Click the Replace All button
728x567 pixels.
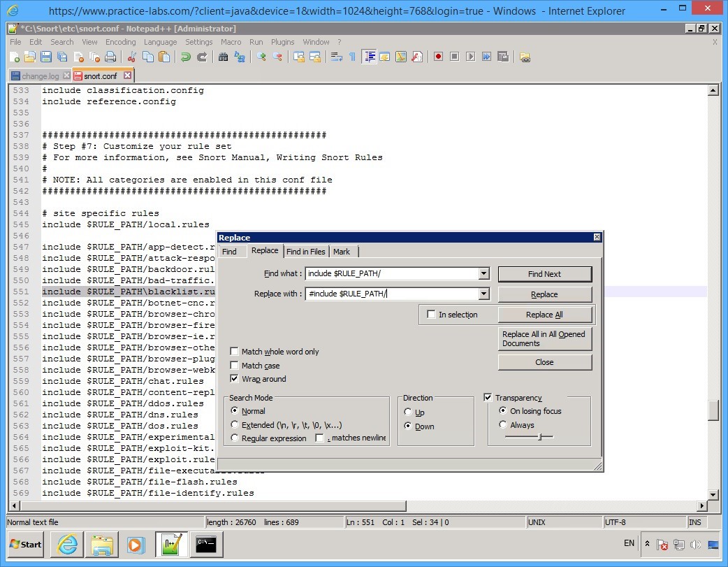coord(544,315)
